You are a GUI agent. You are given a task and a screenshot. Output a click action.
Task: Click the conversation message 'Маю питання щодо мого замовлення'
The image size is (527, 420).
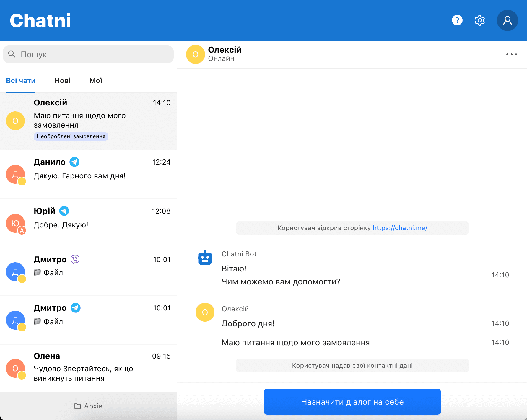[296, 343]
